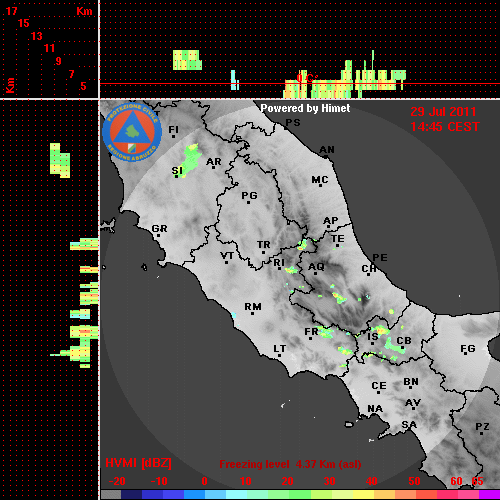Click the MC city label
The image size is (500, 500).
(x=320, y=180)
